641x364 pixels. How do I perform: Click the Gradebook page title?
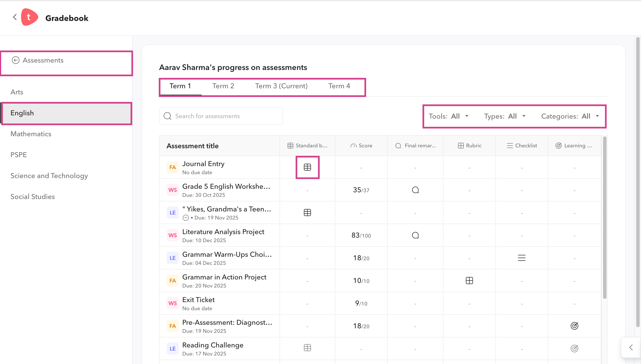(67, 18)
